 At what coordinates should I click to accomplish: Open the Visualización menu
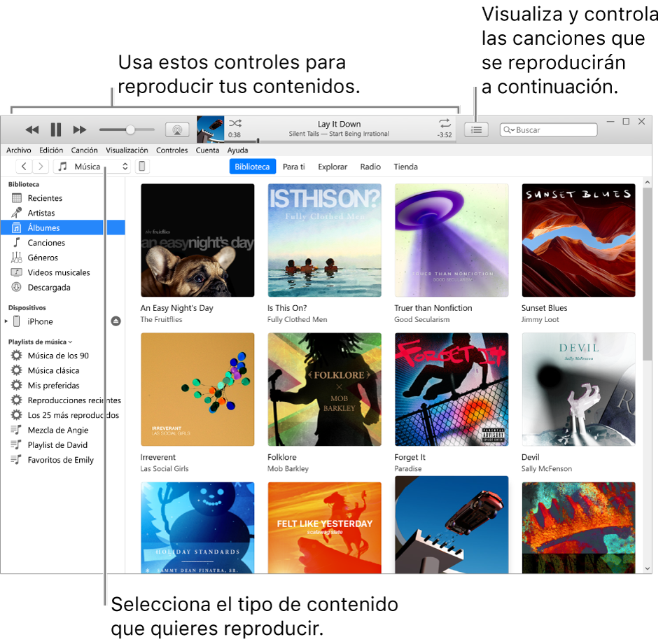(127, 150)
